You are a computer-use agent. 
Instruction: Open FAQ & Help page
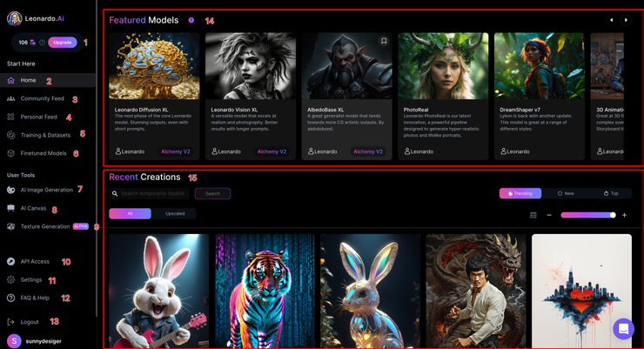[x=35, y=298]
